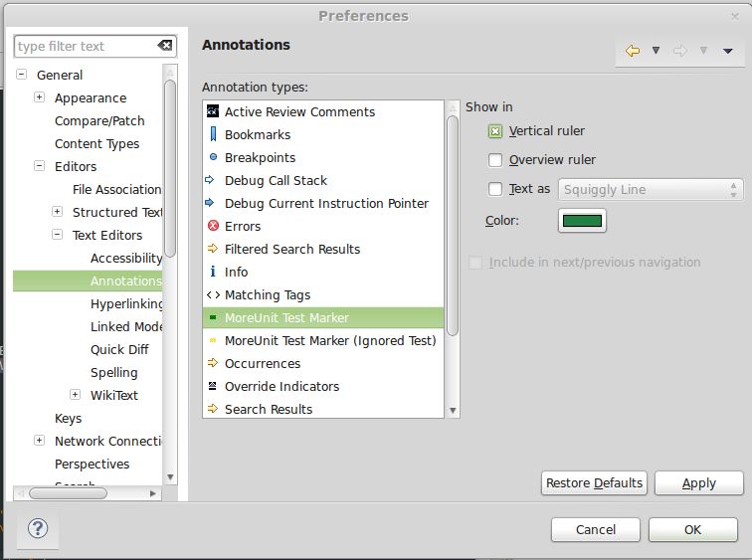Collapse the Text Editors tree node
Screen dimensions: 752x560
tap(57, 235)
